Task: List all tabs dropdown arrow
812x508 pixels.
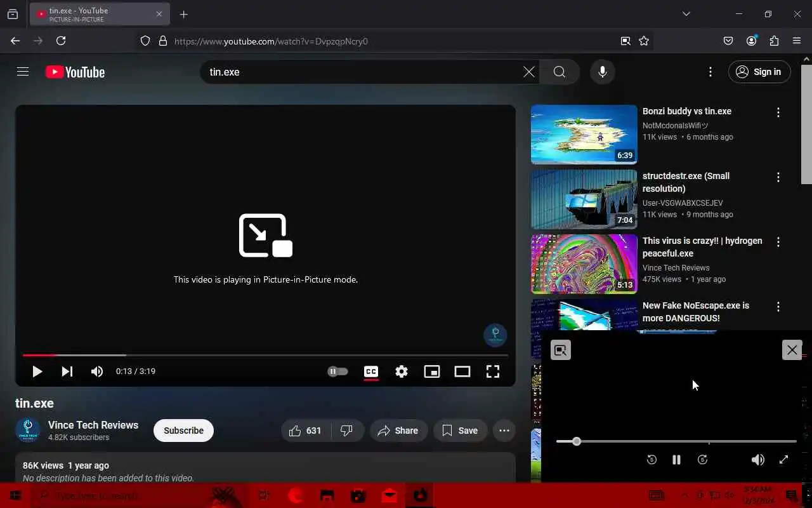Action: click(x=686, y=14)
